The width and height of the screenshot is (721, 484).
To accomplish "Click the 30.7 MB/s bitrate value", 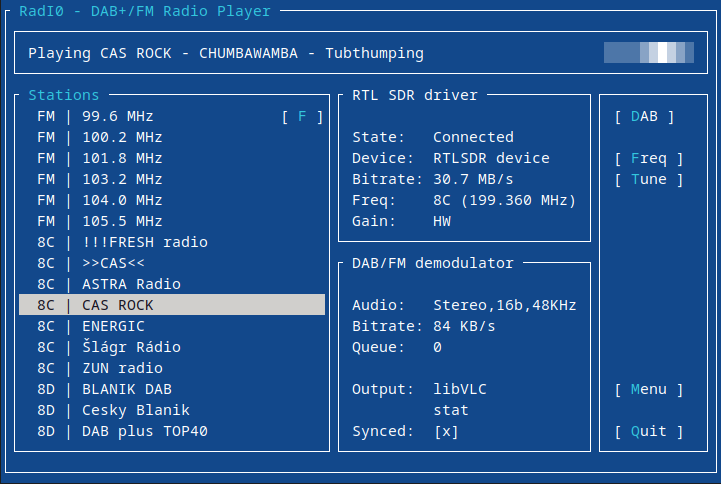I will [473, 179].
